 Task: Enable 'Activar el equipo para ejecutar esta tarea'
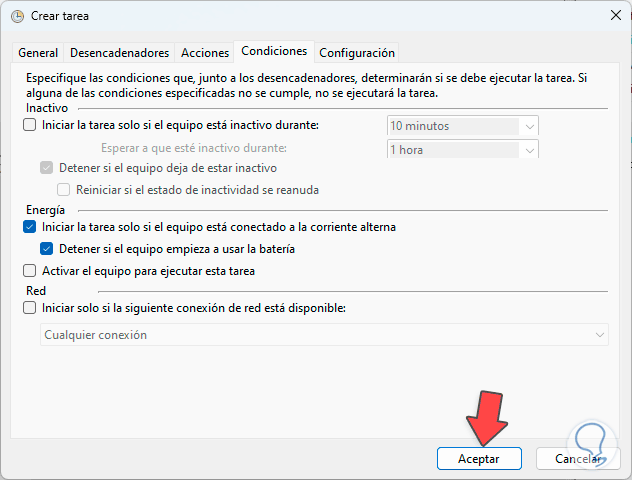click(29, 271)
